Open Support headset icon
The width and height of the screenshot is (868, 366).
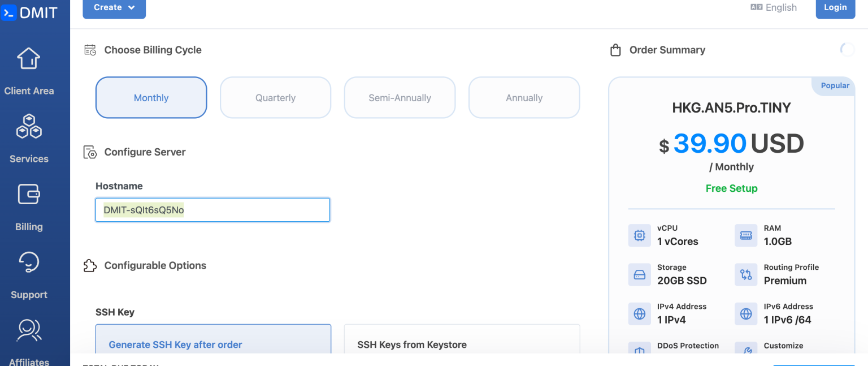29,262
